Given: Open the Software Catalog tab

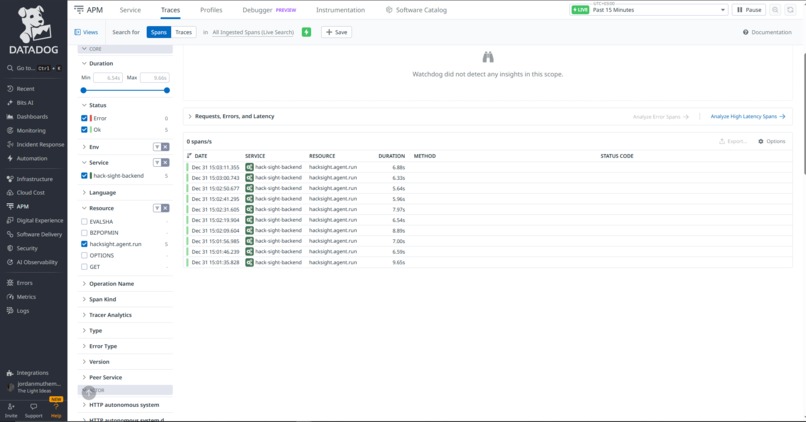Looking at the screenshot, I should pos(416,10).
